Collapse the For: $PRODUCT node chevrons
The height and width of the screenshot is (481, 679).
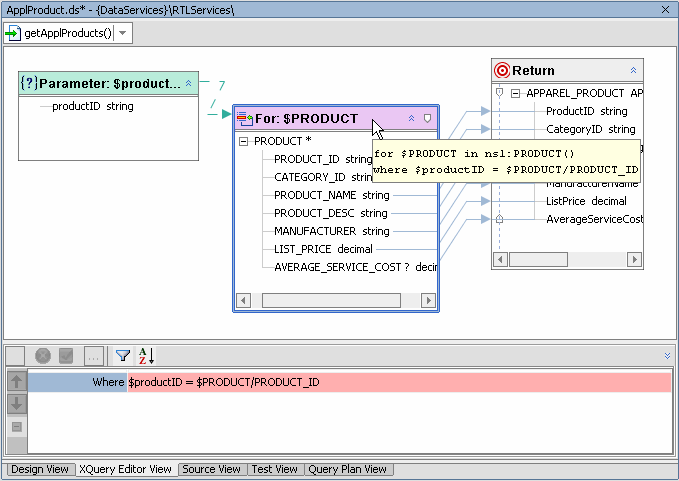411,118
